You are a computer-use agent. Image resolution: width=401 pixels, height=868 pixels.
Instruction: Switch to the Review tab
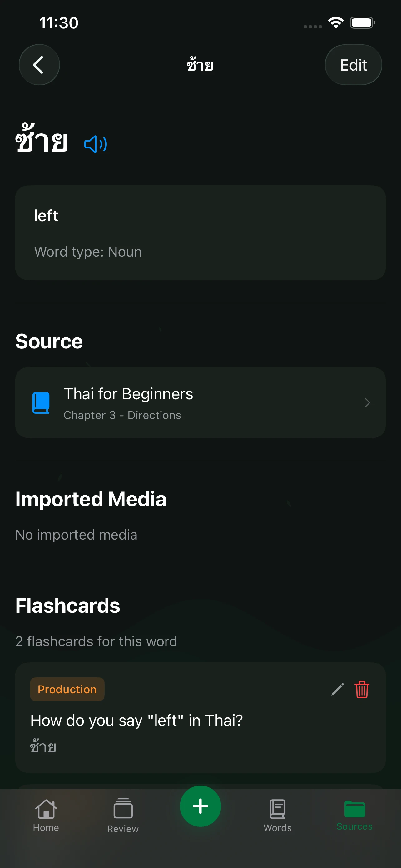click(123, 816)
